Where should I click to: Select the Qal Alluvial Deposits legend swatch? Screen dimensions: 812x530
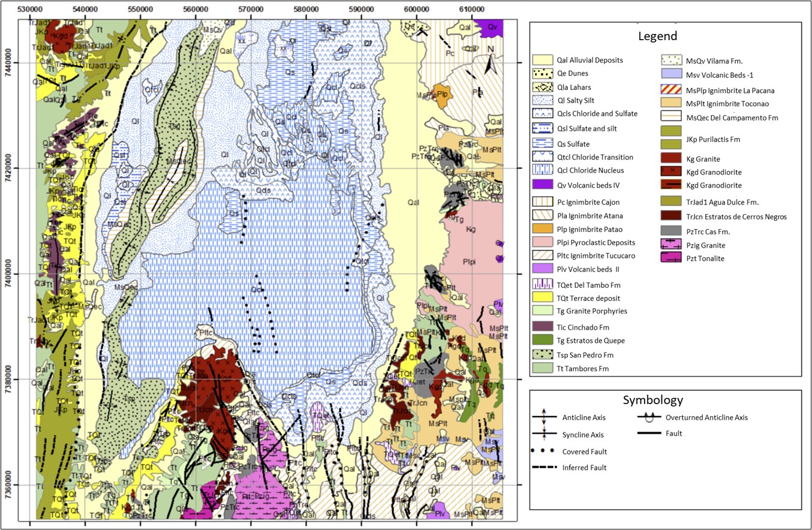543,60
